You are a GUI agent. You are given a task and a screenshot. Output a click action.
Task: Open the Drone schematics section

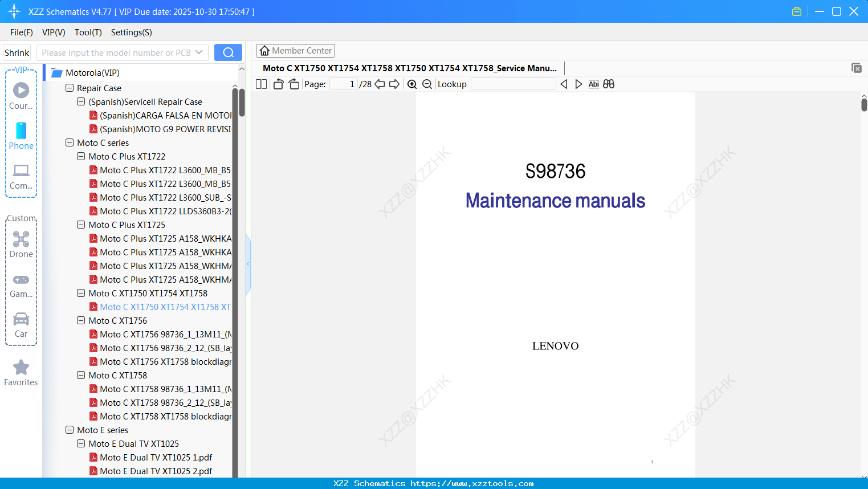[21, 244]
